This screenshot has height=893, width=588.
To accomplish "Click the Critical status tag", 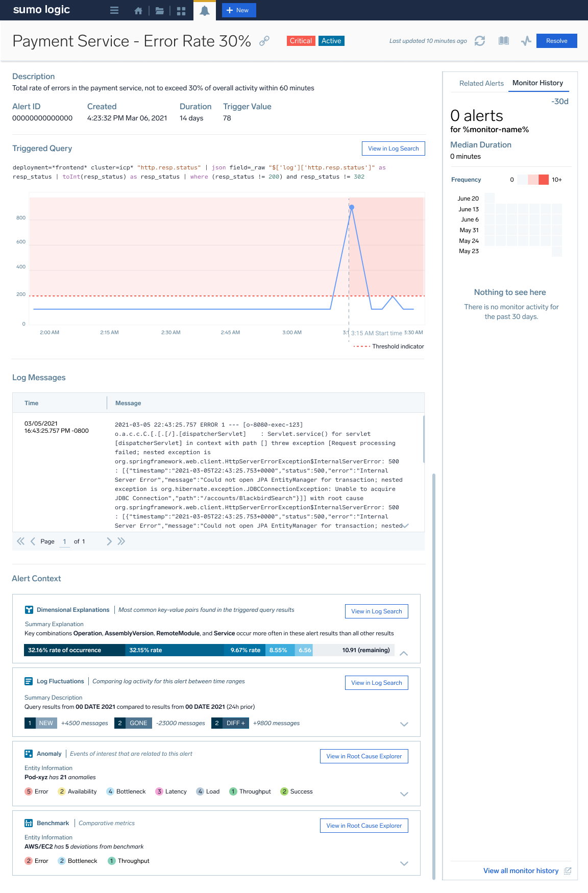I will tap(301, 41).
